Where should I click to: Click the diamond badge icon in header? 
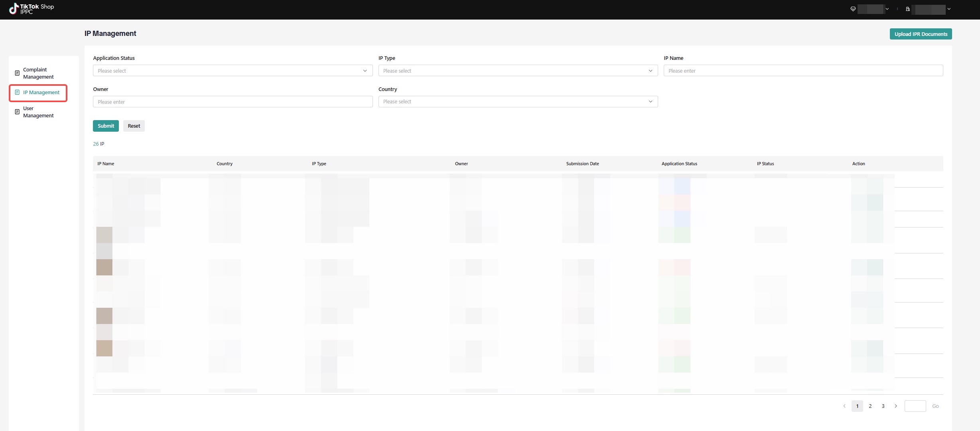click(x=853, y=9)
